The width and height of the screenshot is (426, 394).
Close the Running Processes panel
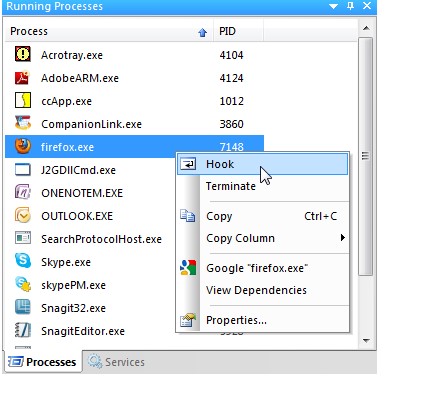(x=367, y=6)
